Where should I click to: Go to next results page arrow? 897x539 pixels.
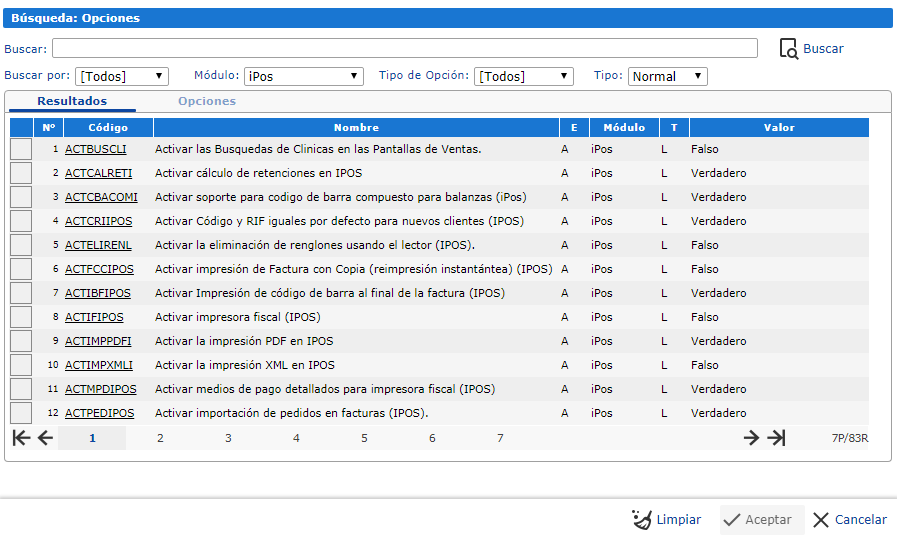pyautogui.click(x=751, y=438)
